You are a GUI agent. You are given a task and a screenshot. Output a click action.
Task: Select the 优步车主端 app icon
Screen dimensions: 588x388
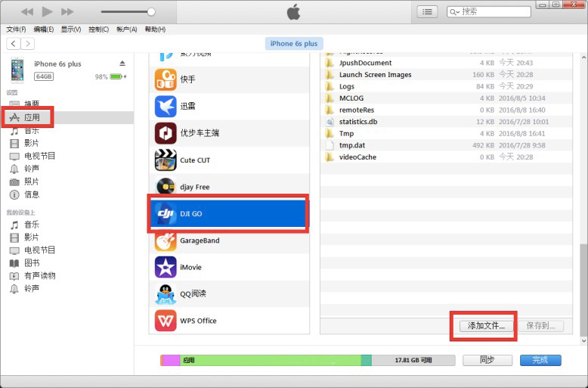pos(166,133)
